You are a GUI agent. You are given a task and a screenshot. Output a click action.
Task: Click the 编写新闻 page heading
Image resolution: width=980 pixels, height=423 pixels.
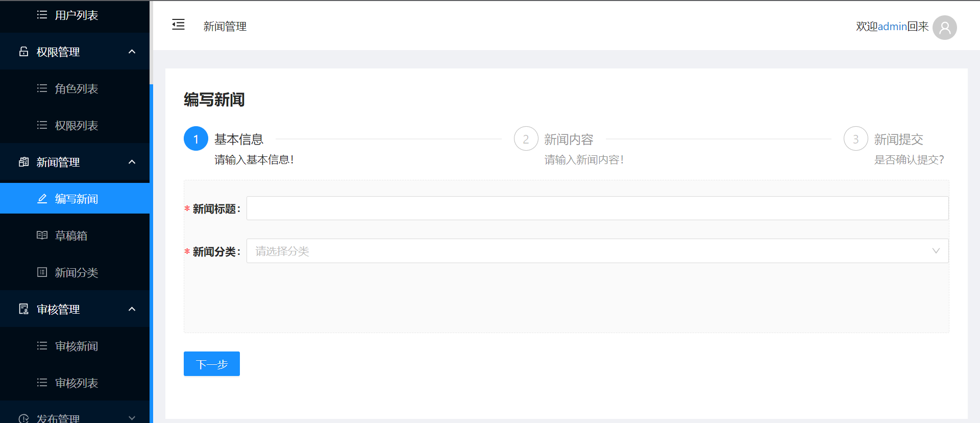pyautogui.click(x=214, y=99)
